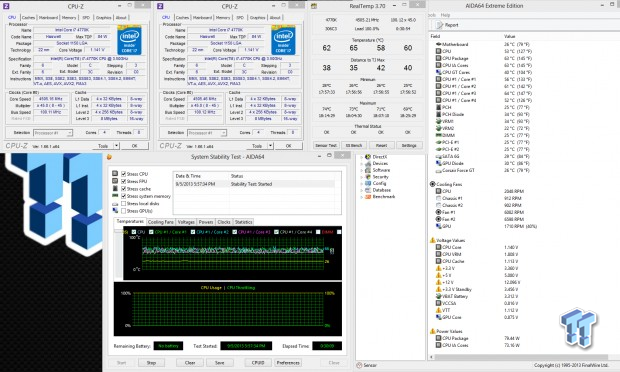This screenshot has width=620, height=372.
Task: Expand the Devices tree node in AIDA64
Action: tap(361, 164)
